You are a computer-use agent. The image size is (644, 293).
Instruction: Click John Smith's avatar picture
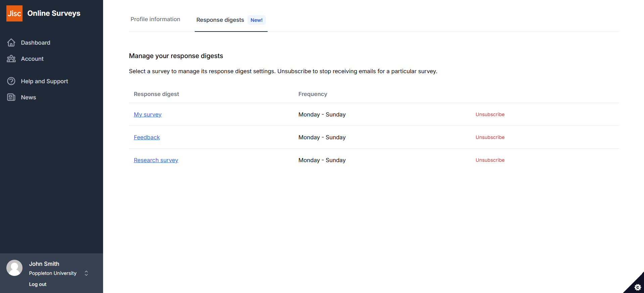(x=14, y=268)
